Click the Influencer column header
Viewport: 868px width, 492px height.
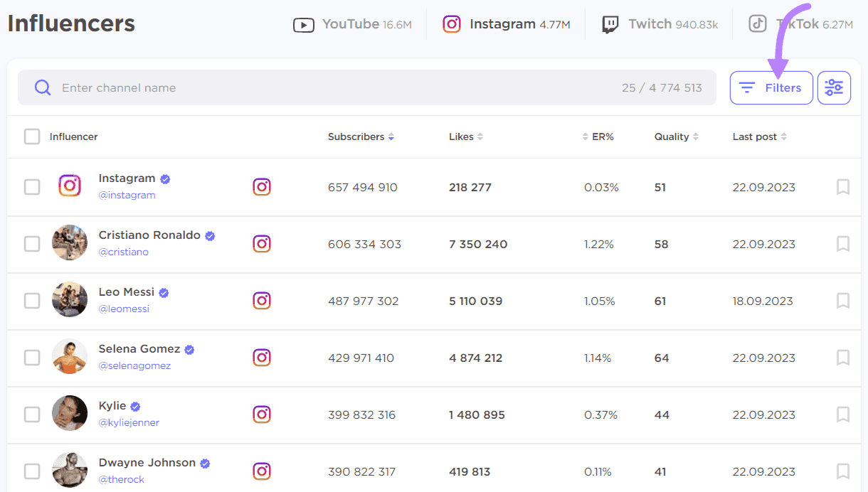click(x=74, y=137)
